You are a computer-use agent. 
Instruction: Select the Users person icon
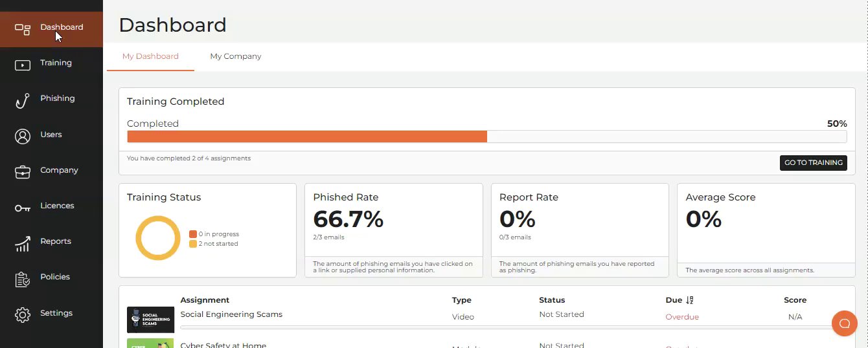[x=23, y=136]
